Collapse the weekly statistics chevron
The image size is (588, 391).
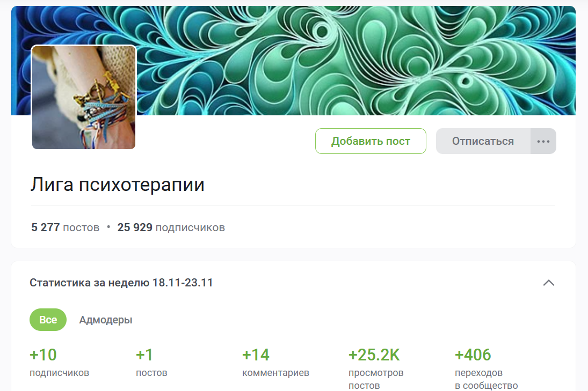coord(549,283)
